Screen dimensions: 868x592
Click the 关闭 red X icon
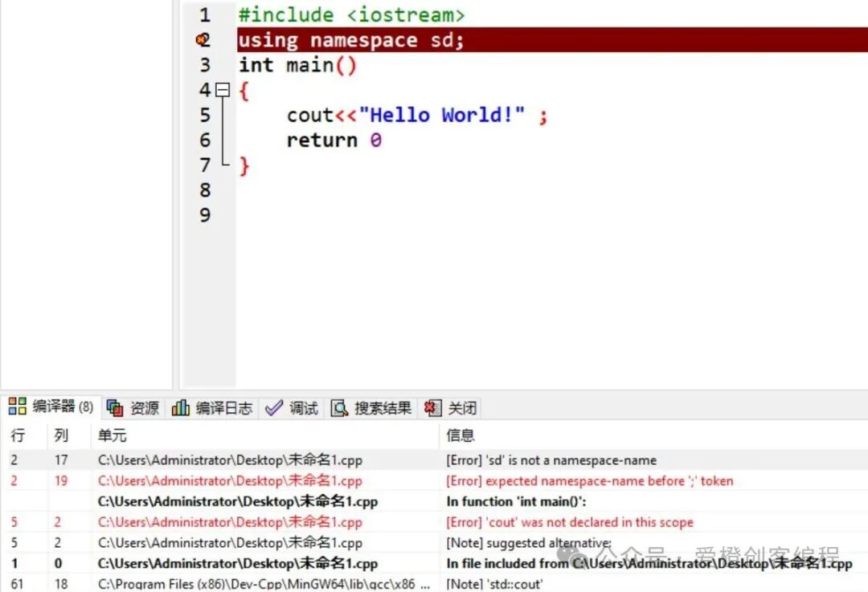[433, 408]
